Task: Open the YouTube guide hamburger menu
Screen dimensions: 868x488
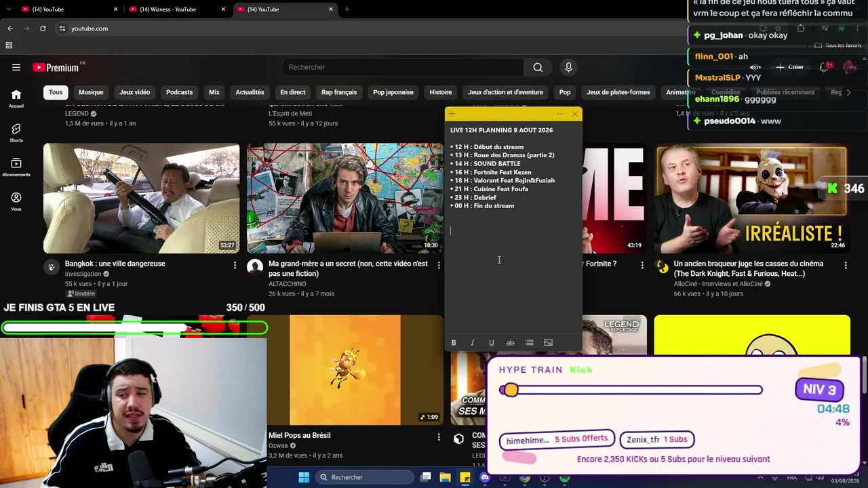Action: tap(16, 67)
